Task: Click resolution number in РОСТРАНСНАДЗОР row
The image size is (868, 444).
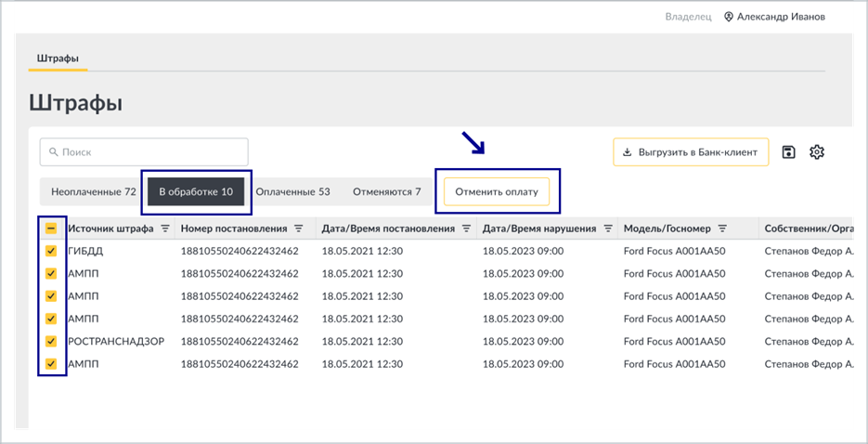Action: 240,341
